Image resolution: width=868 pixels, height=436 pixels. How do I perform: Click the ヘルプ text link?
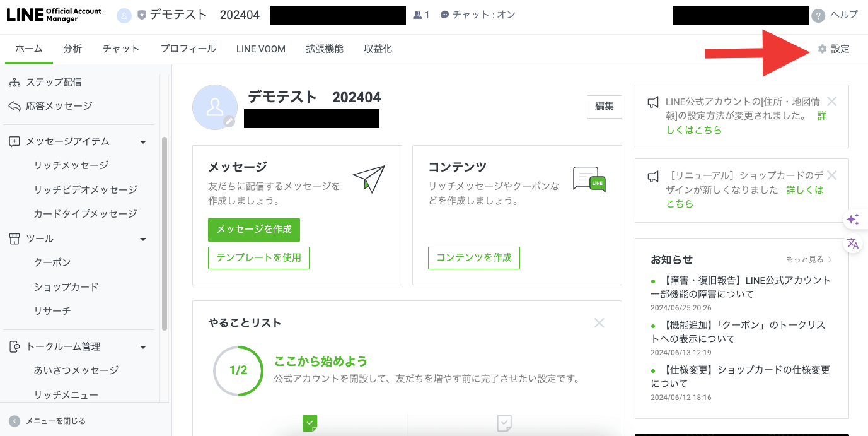point(844,15)
